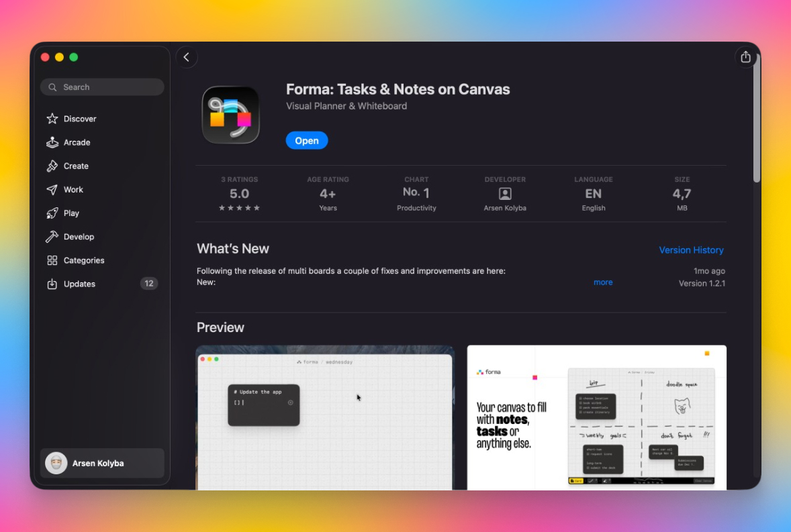Click the blue Open button

pyautogui.click(x=307, y=141)
